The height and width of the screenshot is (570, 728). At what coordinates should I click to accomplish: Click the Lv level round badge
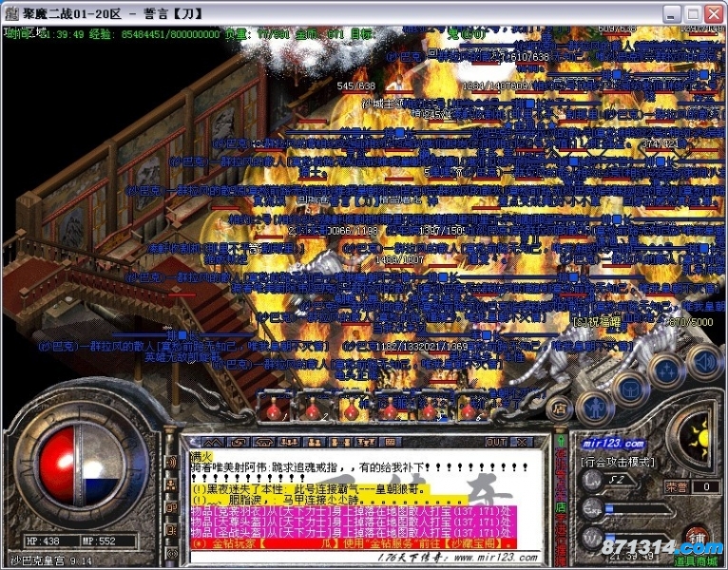(592, 480)
